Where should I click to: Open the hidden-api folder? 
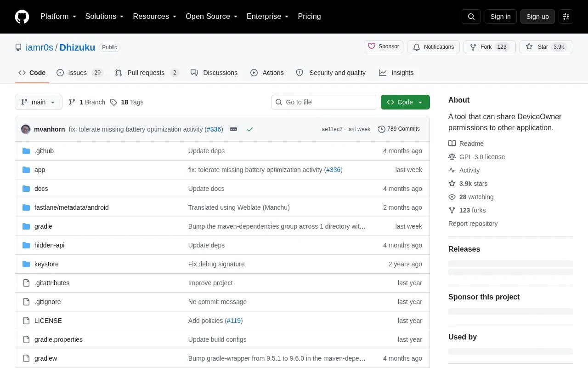(x=50, y=245)
